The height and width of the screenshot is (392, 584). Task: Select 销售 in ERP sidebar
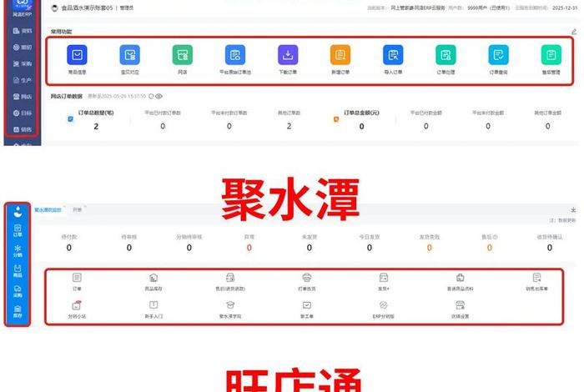pos(23,129)
